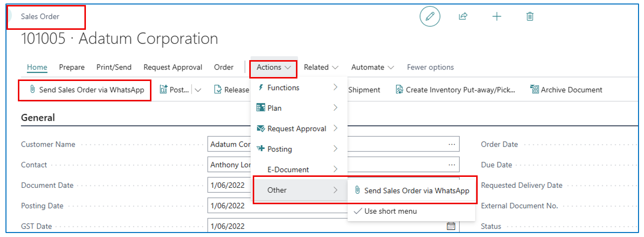Click Send Sales Order via WhatsApp in toolbar
The image size is (644, 237).
click(x=86, y=90)
